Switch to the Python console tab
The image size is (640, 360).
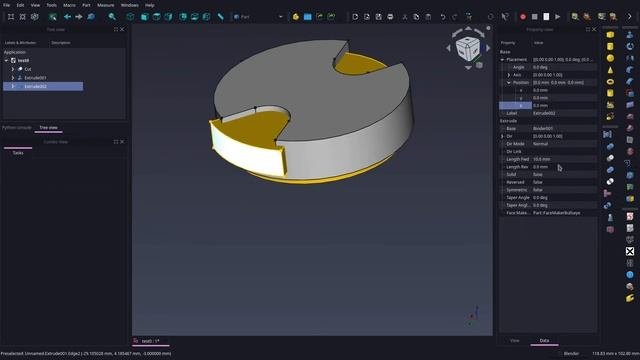click(17, 128)
